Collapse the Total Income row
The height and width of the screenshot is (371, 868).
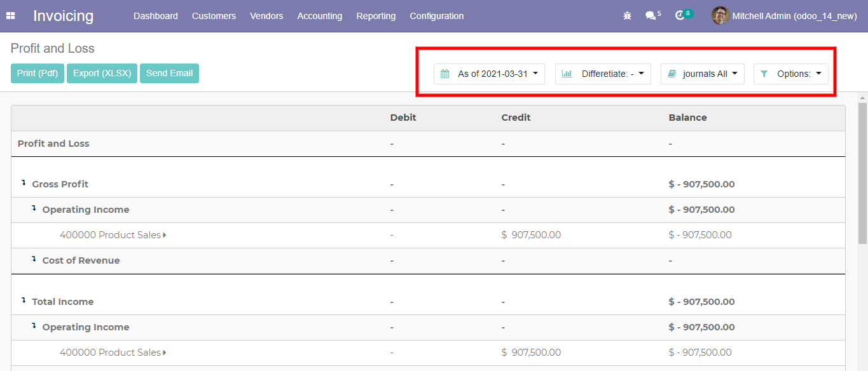24,300
